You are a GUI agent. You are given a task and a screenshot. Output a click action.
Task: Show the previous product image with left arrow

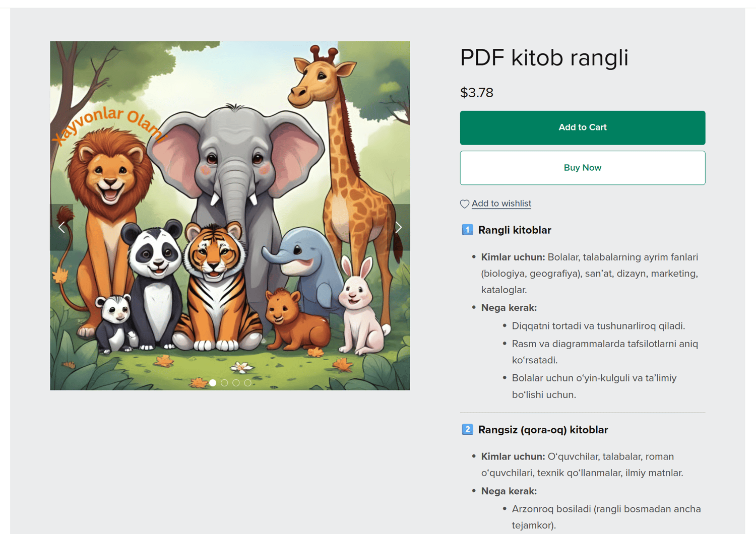[x=61, y=227]
